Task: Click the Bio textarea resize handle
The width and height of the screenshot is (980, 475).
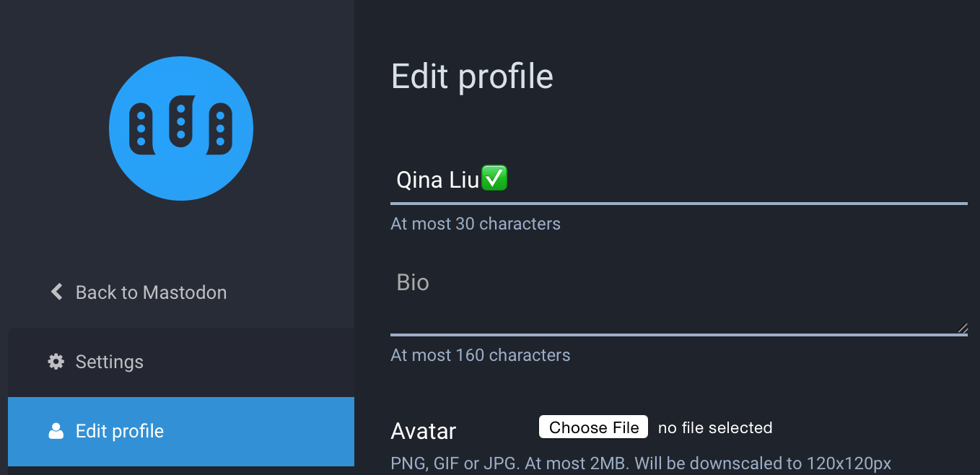Action: pyautogui.click(x=962, y=328)
